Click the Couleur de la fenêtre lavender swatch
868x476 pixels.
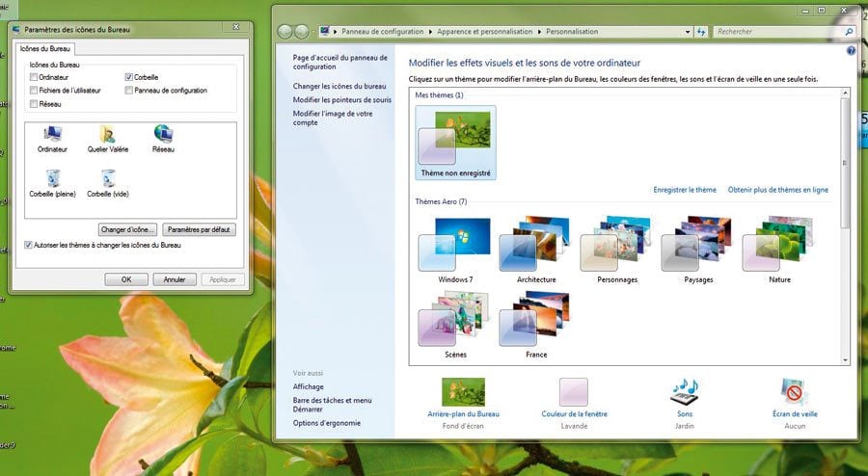[x=574, y=391]
